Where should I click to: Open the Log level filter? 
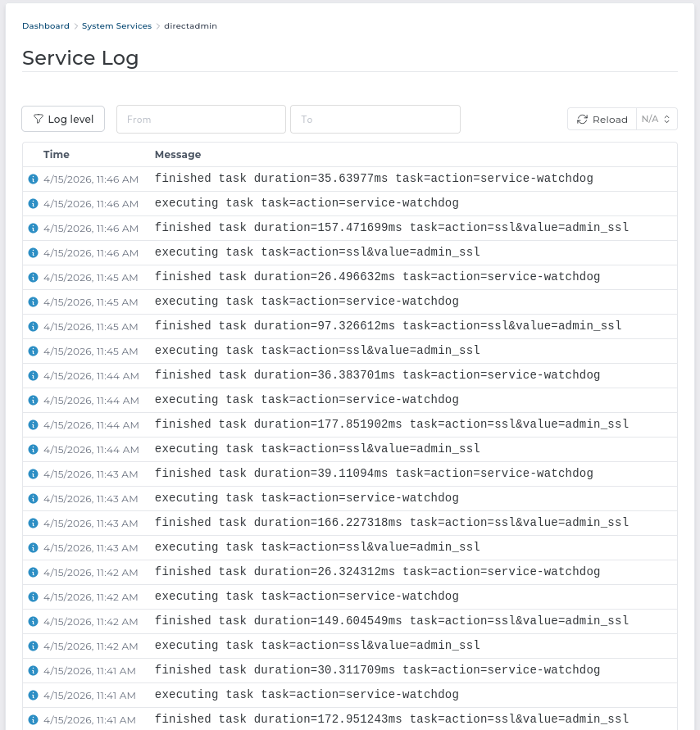pos(63,119)
